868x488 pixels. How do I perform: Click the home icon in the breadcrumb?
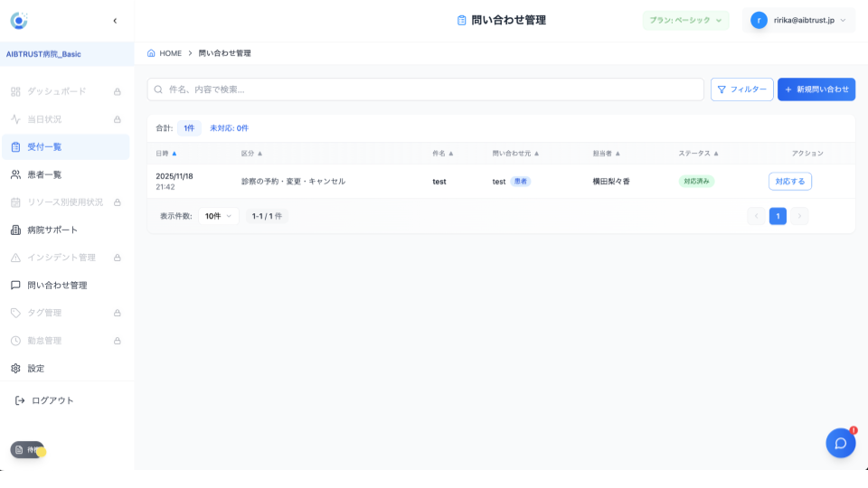151,53
